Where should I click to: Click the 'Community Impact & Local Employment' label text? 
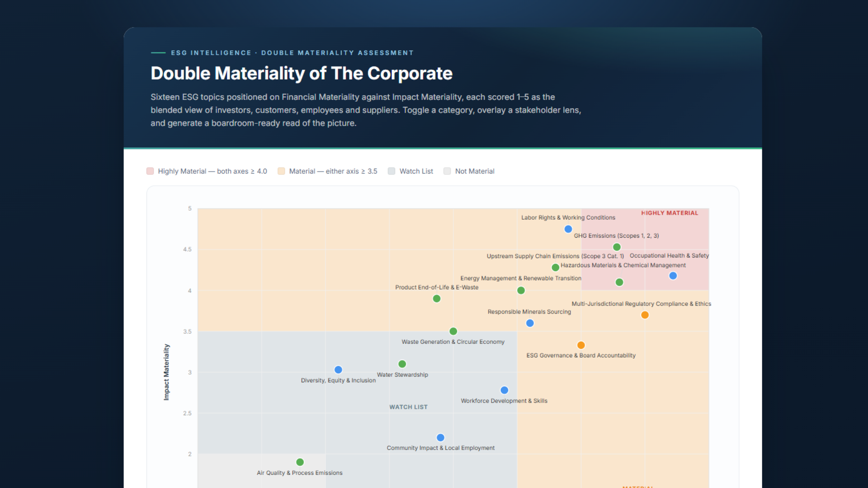(441, 448)
